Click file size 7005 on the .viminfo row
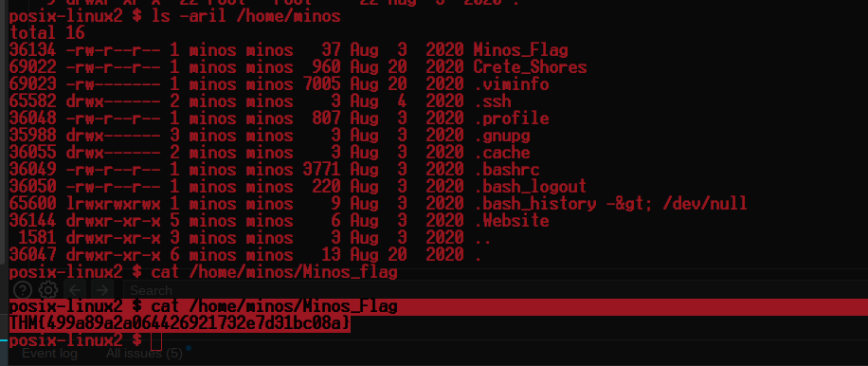868x366 pixels. [321, 84]
